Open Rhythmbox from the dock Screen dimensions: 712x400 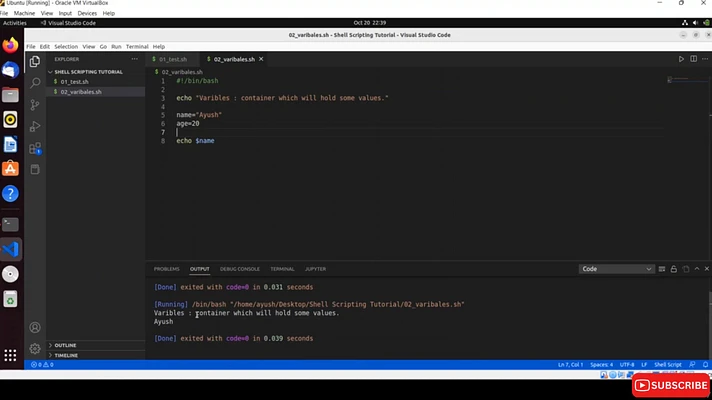pyautogui.click(x=10, y=120)
